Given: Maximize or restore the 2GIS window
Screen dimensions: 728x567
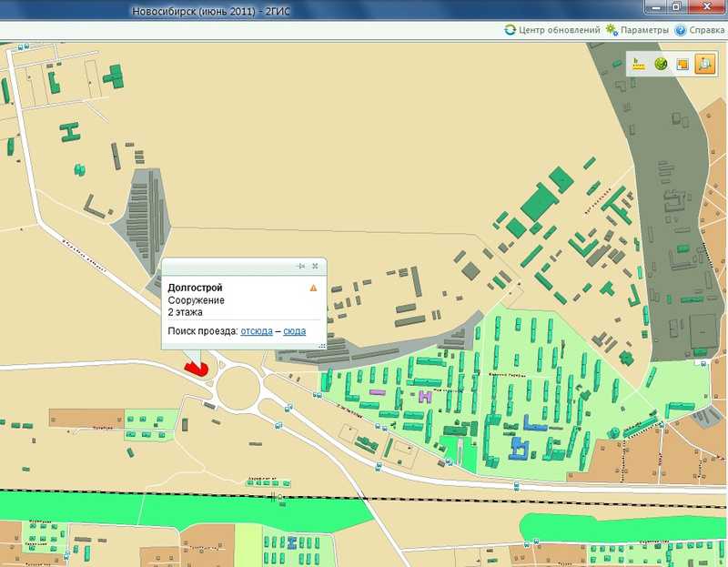Looking at the screenshot, I should (676, 7).
